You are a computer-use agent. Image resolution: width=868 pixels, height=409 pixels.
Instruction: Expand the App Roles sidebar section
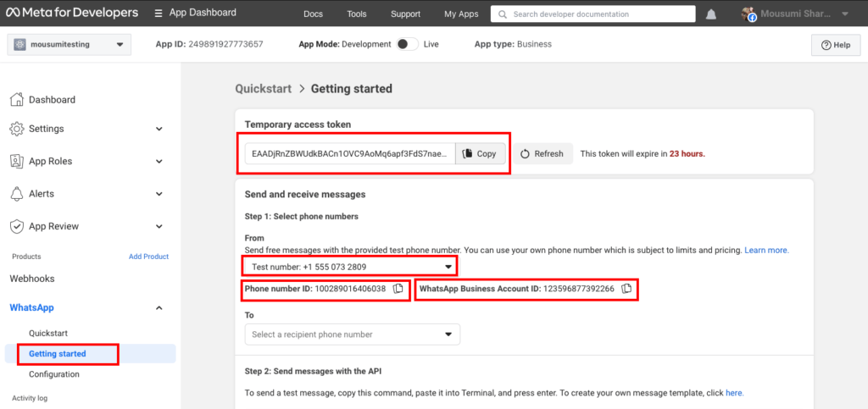pos(159,162)
